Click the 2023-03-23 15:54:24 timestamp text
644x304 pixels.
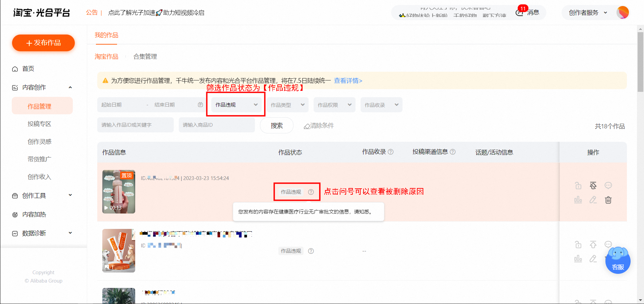(206, 178)
